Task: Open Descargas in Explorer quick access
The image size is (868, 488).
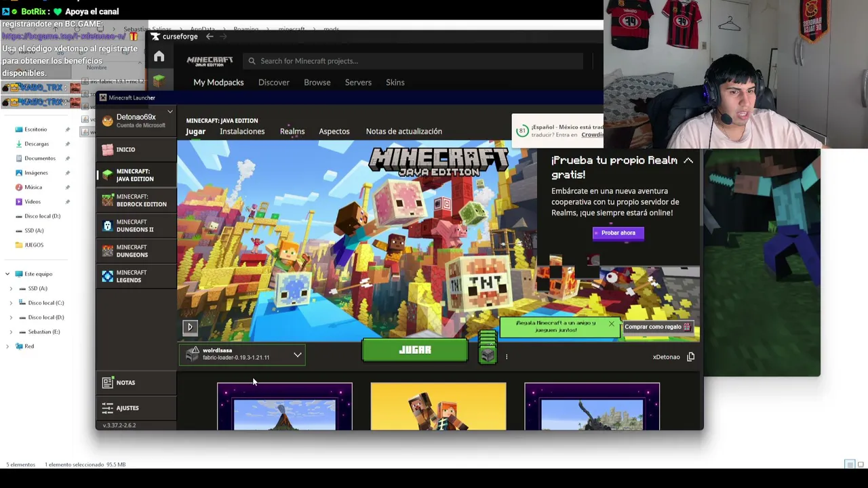Action: point(37,144)
